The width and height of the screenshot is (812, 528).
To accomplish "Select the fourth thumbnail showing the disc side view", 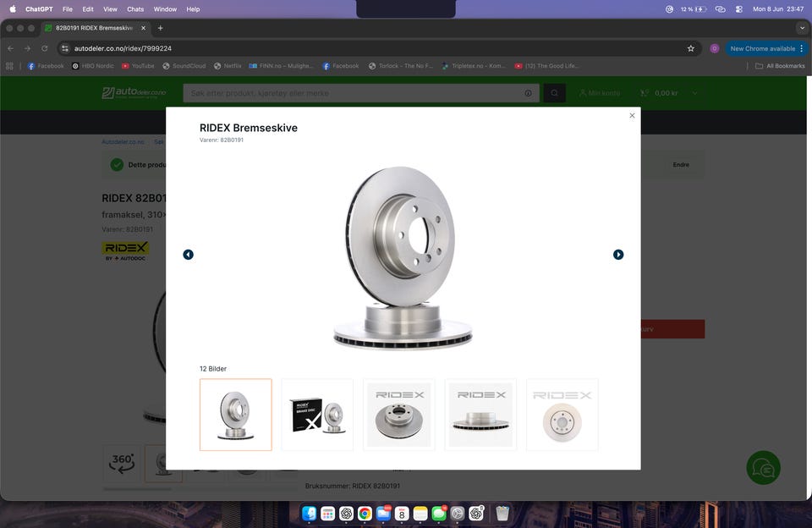I will pos(480,415).
